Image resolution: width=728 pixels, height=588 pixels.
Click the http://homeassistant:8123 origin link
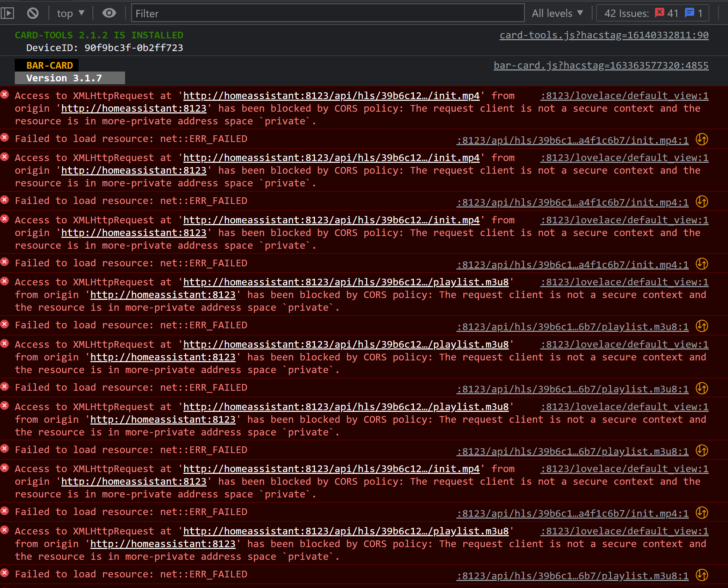tap(134, 108)
